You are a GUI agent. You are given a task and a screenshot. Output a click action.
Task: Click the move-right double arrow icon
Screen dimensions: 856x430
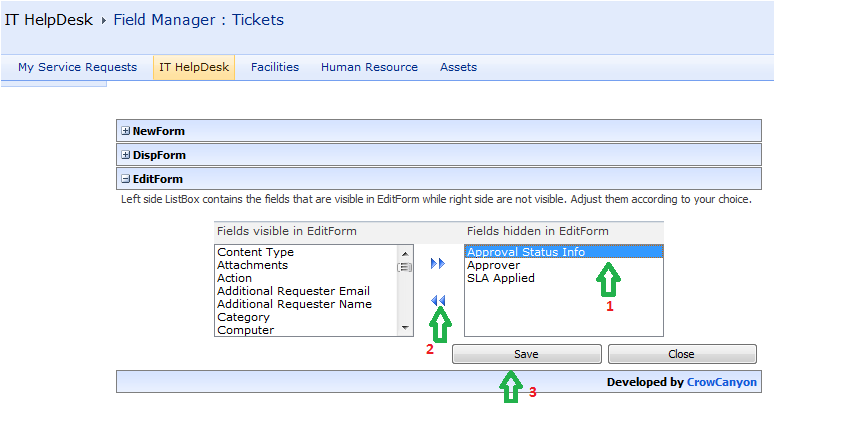point(437,264)
